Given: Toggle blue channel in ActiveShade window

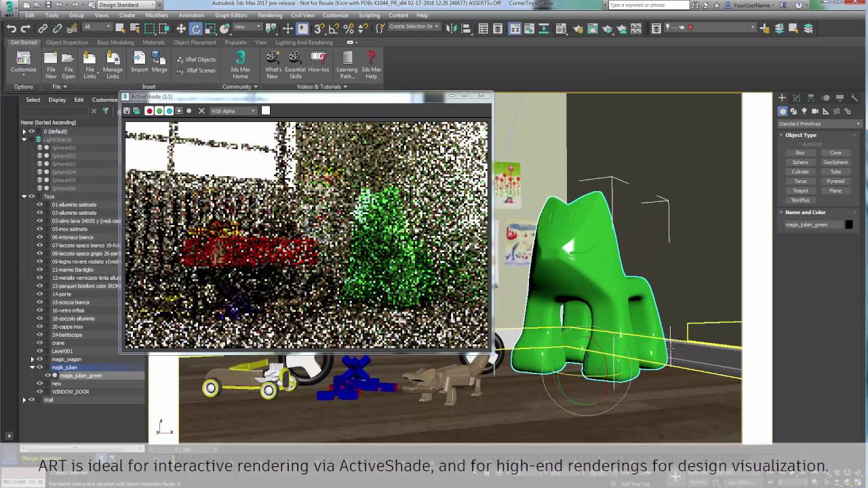Looking at the screenshot, I should coord(170,111).
